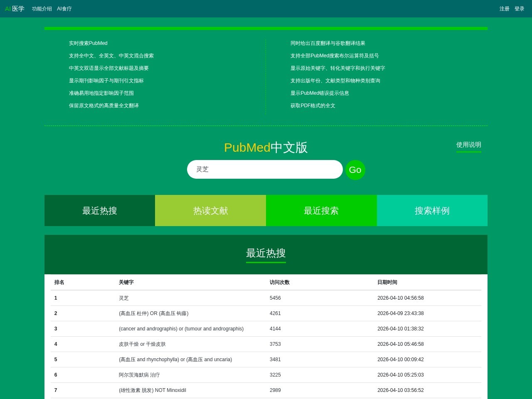Open the 功能介绍 menu item
This screenshot has width=532, height=399.
42,8
